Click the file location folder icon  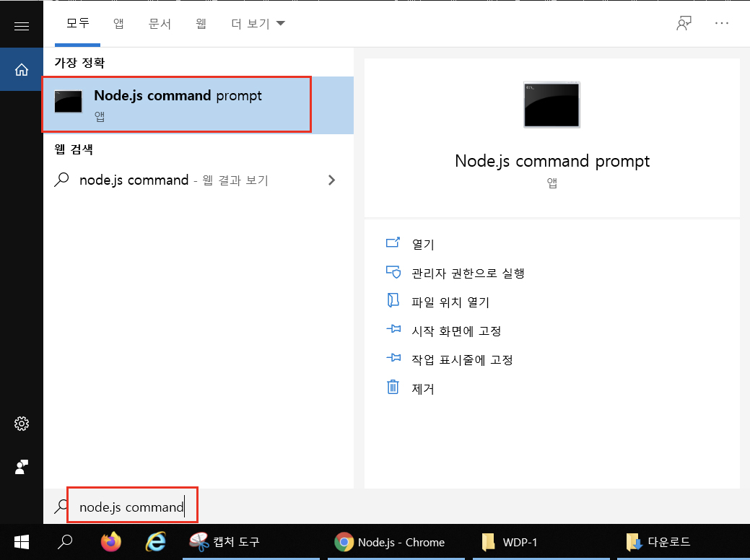click(x=393, y=300)
